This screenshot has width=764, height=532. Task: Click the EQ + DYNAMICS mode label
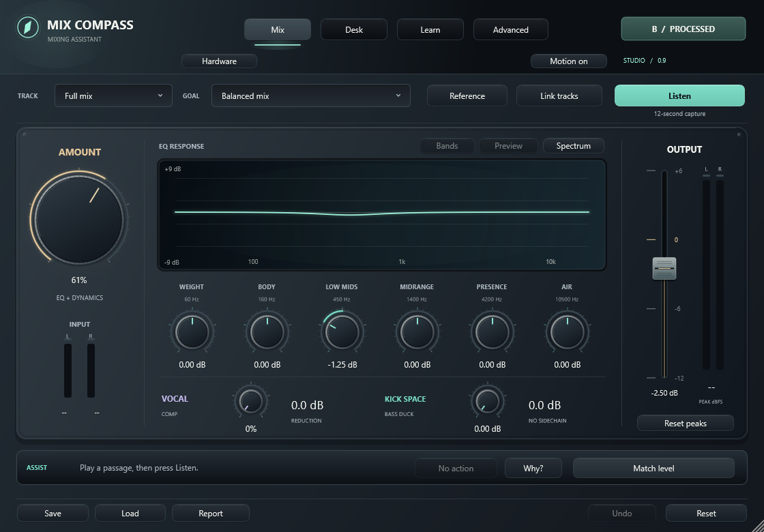[x=79, y=297]
